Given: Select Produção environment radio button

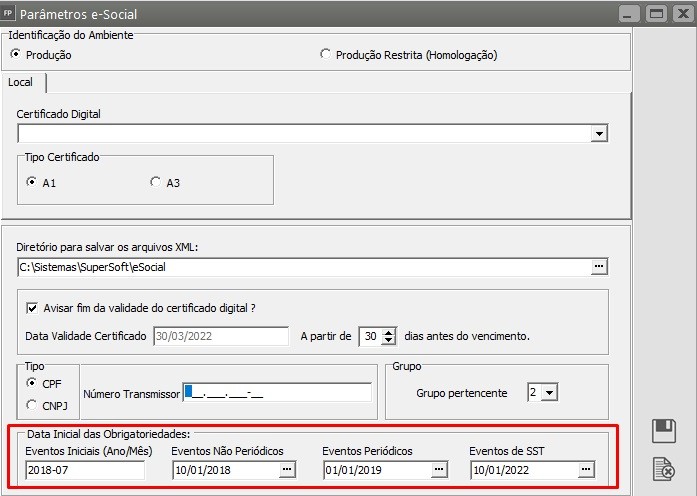Looking at the screenshot, I should coord(15,55).
